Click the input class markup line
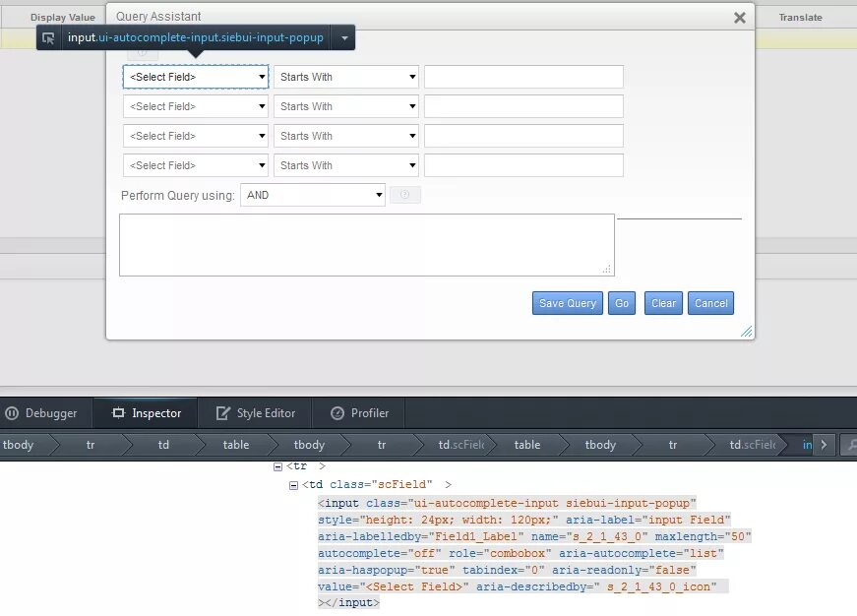The width and height of the screenshot is (857, 616). [507, 503]
